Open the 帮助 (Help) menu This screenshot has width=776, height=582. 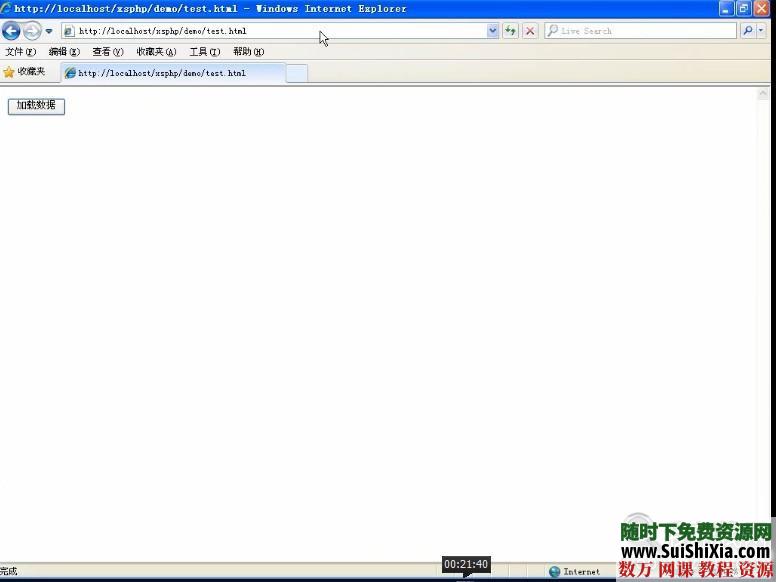[248, 52]
